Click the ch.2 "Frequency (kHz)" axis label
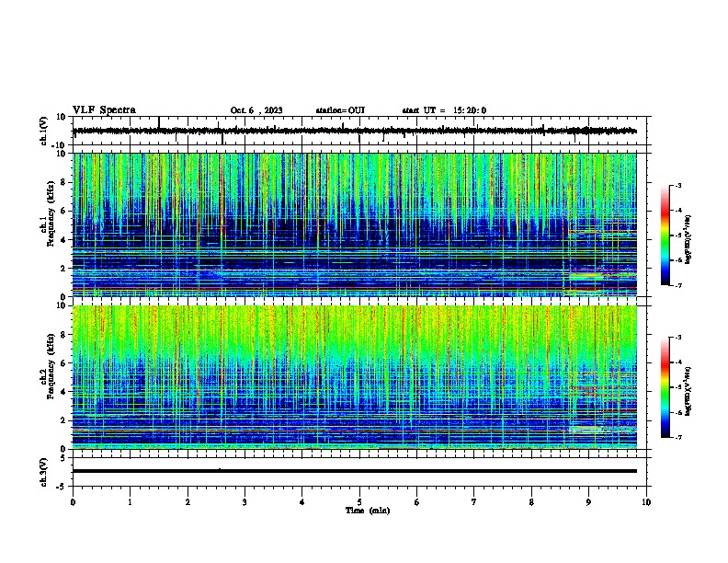The width and height of the screenshot is (728, 563). (x=51, y=366)
